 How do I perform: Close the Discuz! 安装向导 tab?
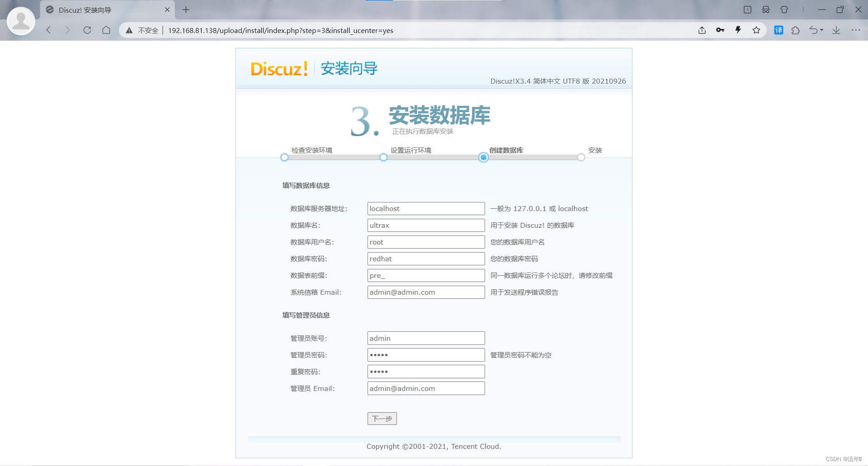point(167,9)
